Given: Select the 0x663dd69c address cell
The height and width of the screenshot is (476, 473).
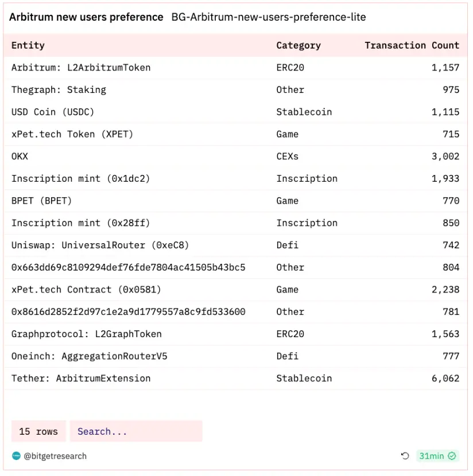Looking at the screenshot, I should click(128, 267).
